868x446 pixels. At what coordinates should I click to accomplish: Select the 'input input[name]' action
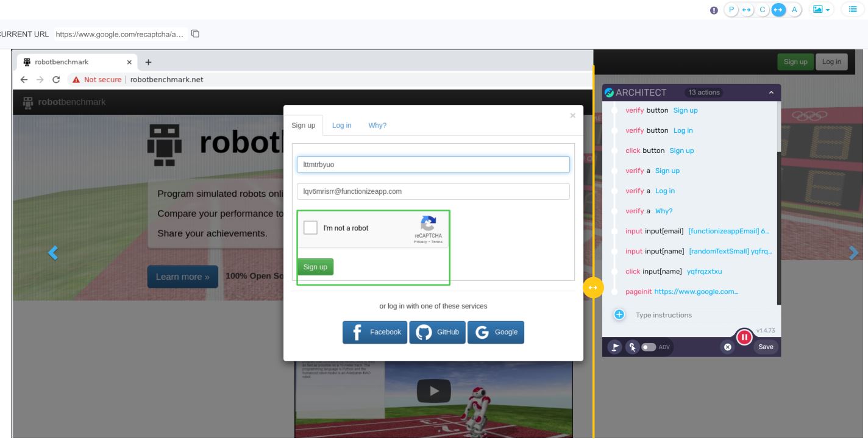[699, 252]
